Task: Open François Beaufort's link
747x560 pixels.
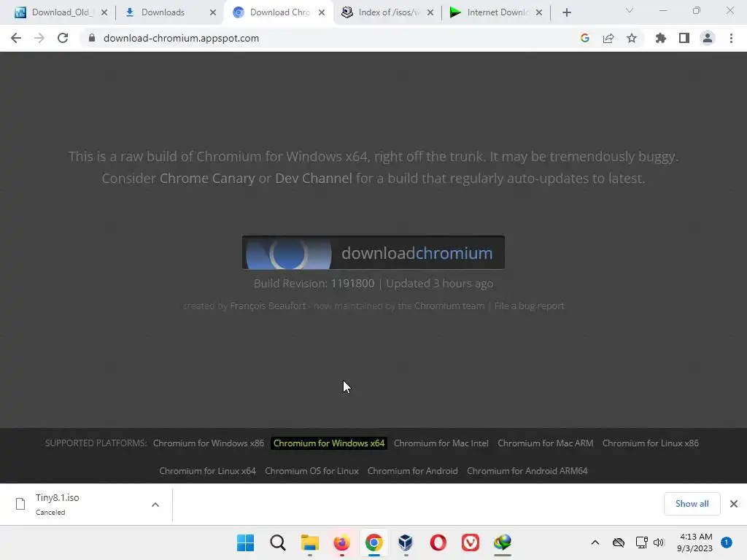Action: coord(268,306)
